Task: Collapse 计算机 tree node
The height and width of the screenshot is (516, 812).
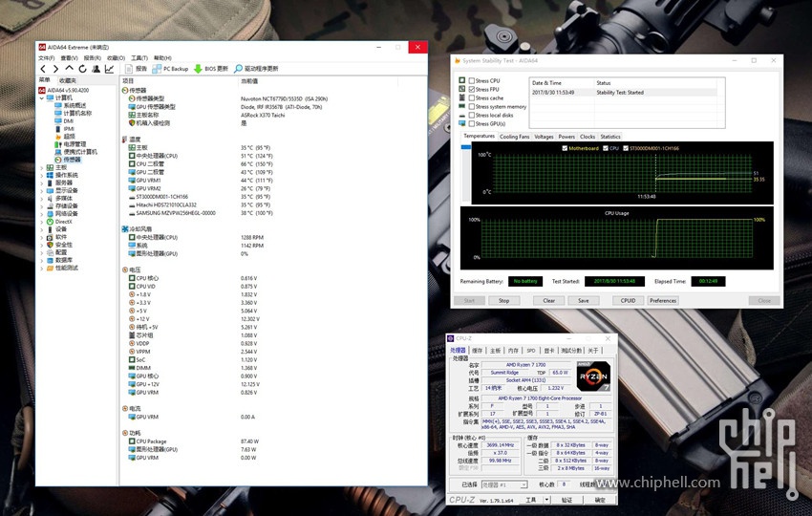Action: [x=42, y=97]
